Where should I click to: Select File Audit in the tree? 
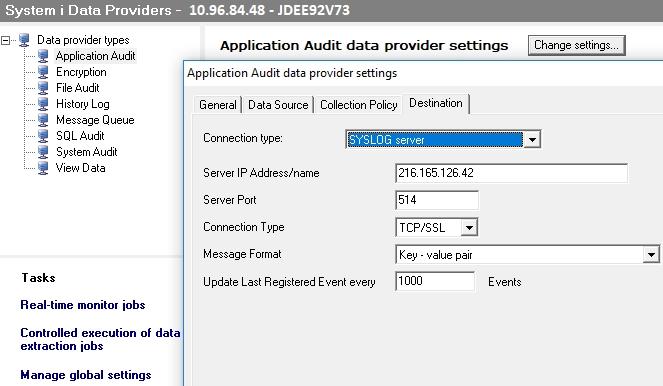click(x=78, y=88)
